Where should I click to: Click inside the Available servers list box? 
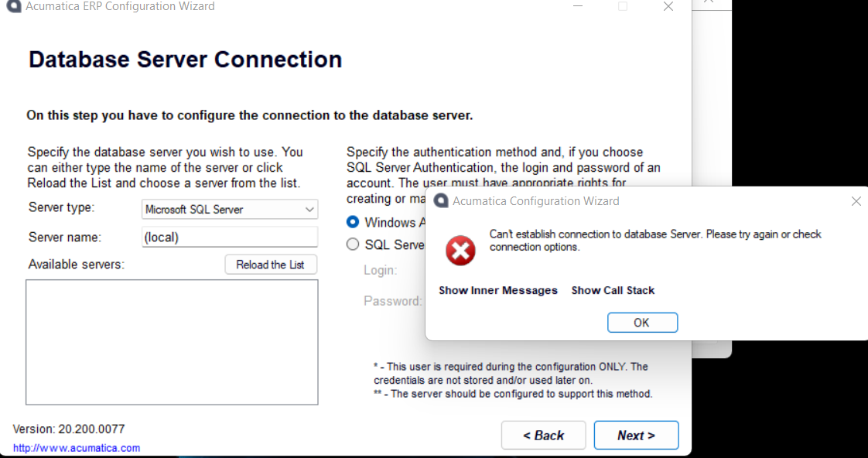(x=172, y=342)
